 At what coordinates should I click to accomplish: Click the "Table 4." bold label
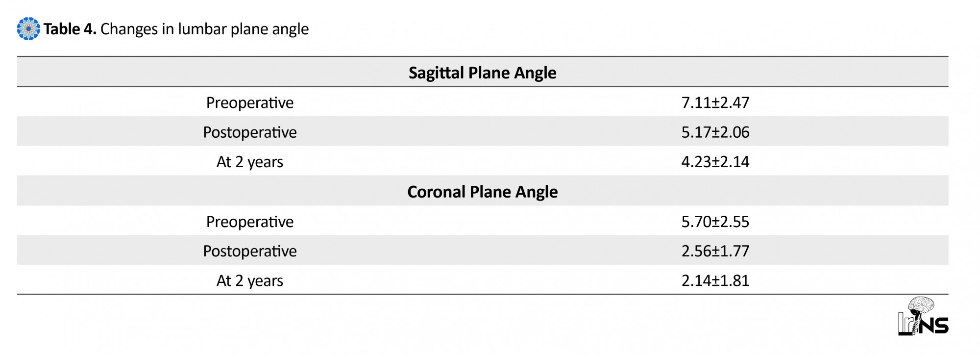coord(70,29)
